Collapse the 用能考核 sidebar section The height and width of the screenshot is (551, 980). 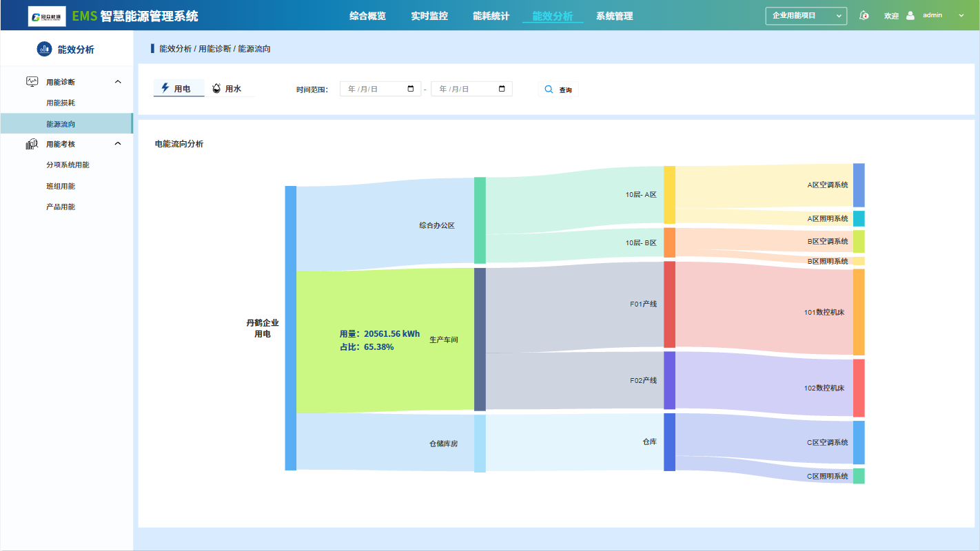tap(118, 144)
